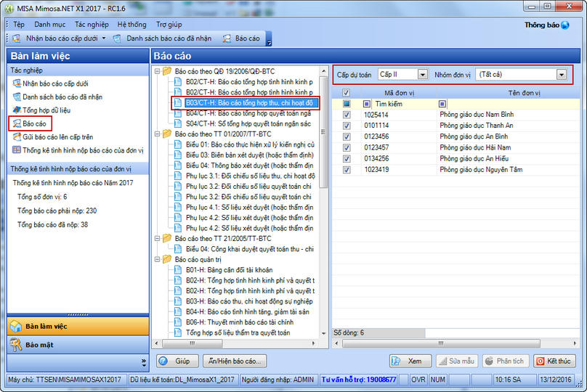The image size is (587, 392).
Task: Click toolbar Báo cáo icon
Action: coord(227,38)
